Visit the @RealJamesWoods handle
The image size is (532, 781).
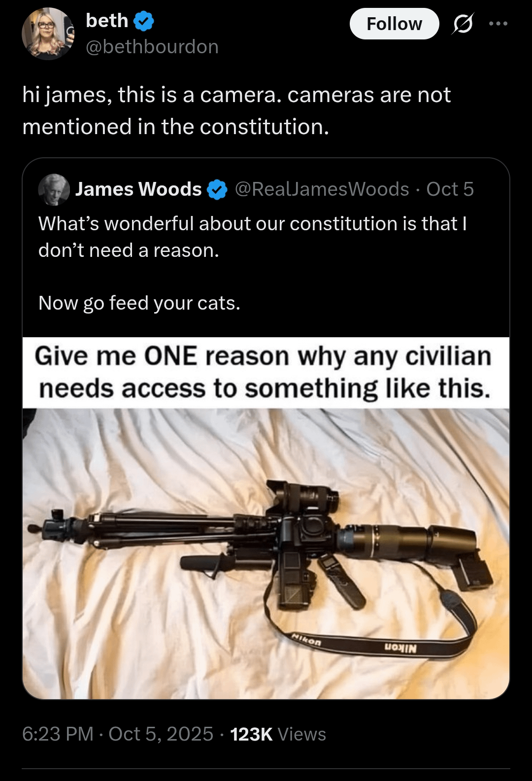pos(322,189)
